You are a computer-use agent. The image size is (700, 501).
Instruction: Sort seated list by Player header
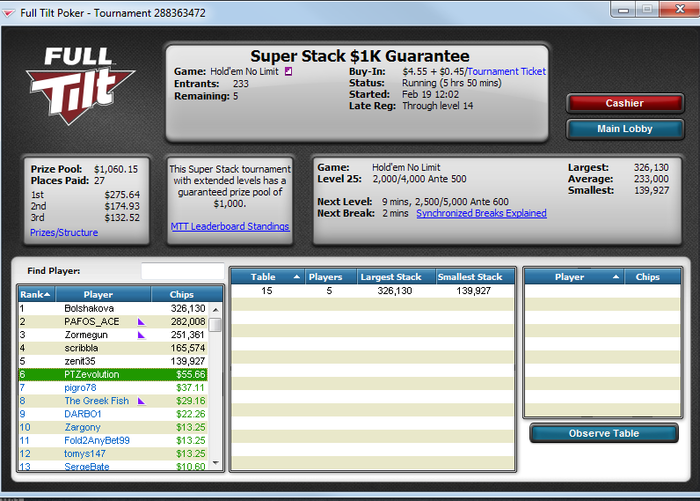[x=574, y=277]
